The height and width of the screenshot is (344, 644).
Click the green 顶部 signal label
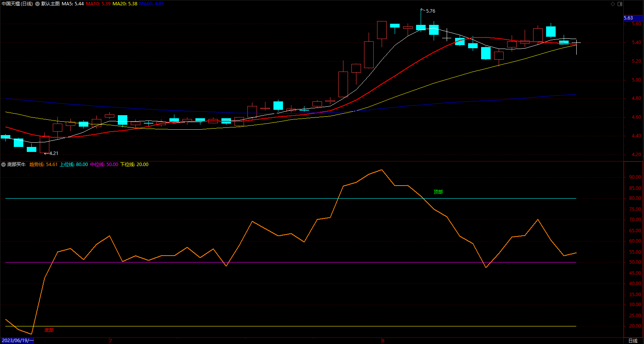tap(438, 192)
